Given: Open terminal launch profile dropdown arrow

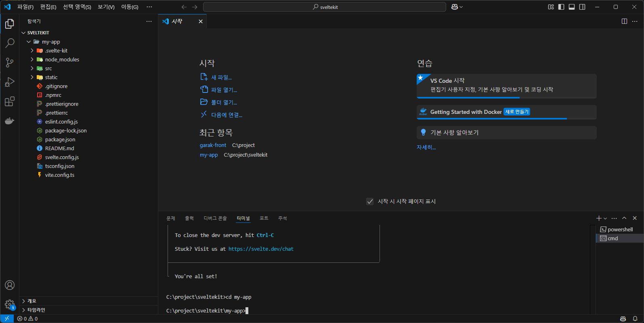Looking at the screenshot, I should point(605,218).
